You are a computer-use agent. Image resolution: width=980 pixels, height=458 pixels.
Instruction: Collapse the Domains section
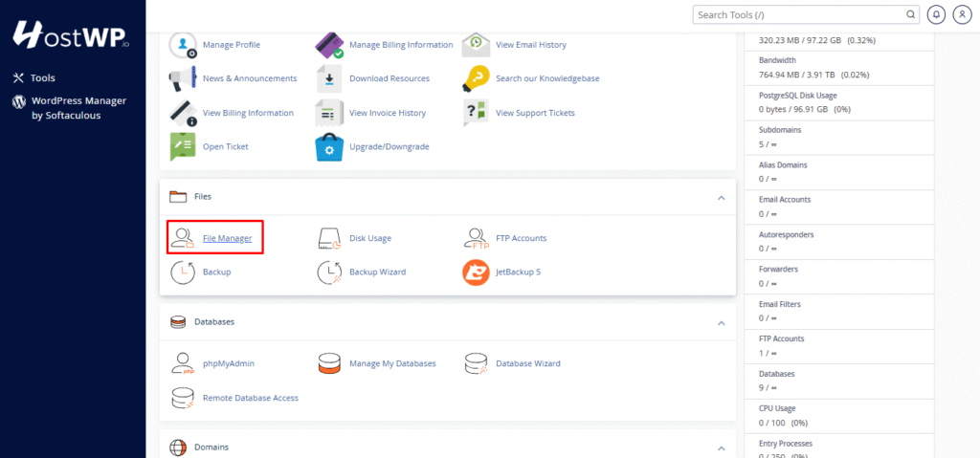721,447
